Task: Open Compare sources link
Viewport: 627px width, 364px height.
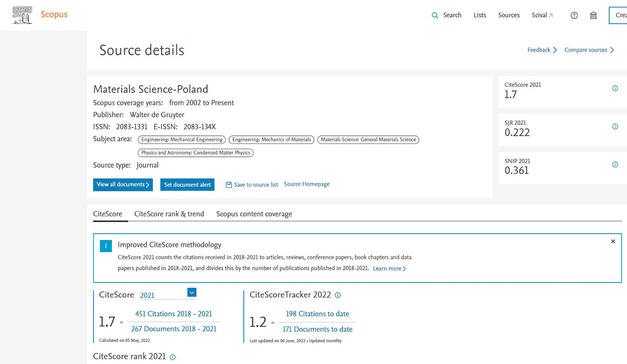Action: (x=589, y=50)
